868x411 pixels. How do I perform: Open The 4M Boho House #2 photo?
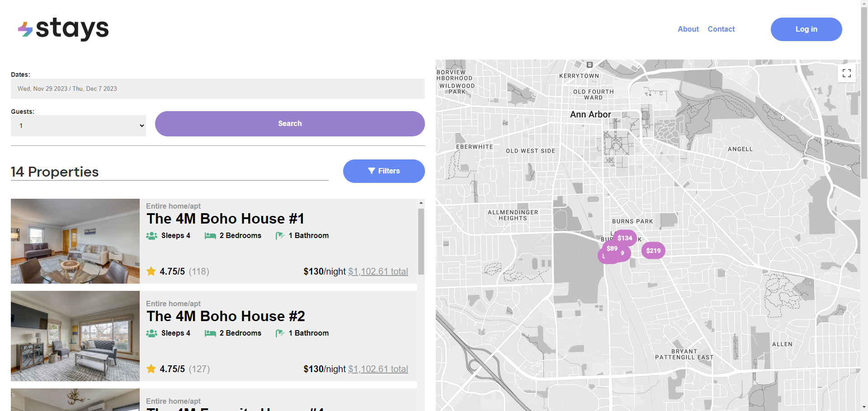tap(75, 336)
